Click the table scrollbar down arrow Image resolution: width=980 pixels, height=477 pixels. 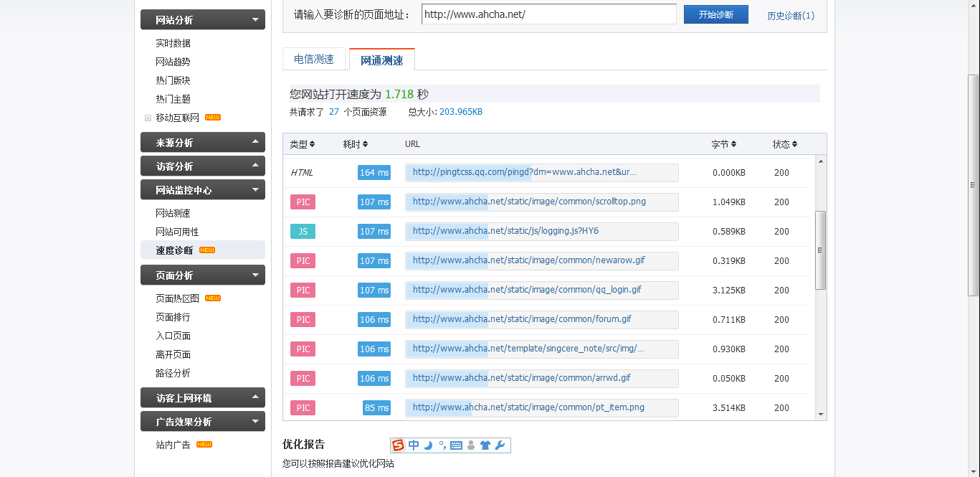[x=821, y=414]
